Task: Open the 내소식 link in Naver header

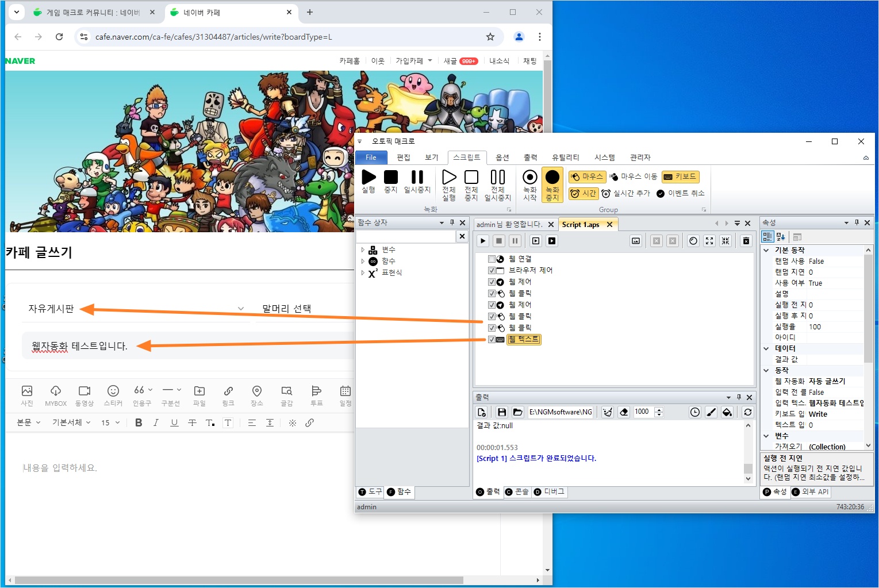Action: pyautogui.click(x=499, y=61)
